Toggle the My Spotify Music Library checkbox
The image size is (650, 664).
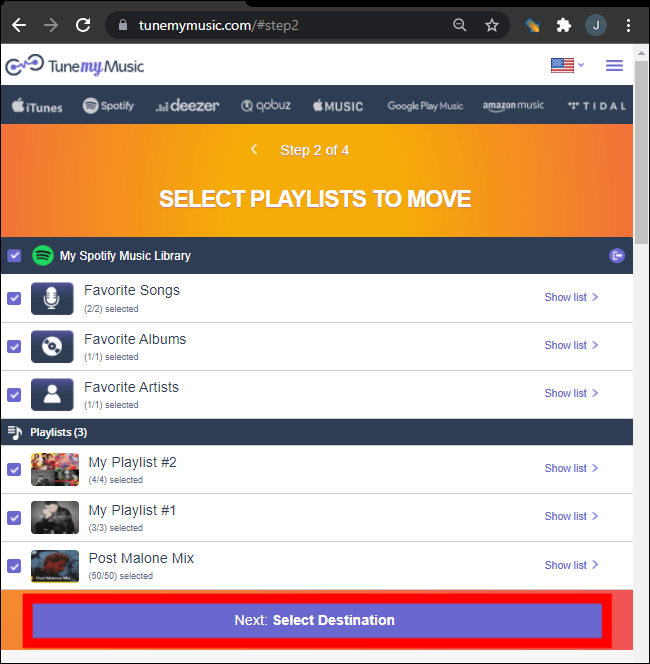tap(14, 256)
